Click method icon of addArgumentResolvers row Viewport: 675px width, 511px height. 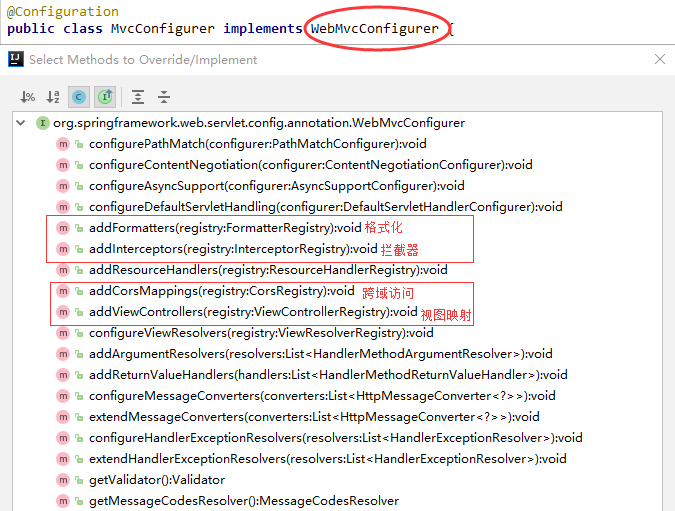[x=63, y=354]
